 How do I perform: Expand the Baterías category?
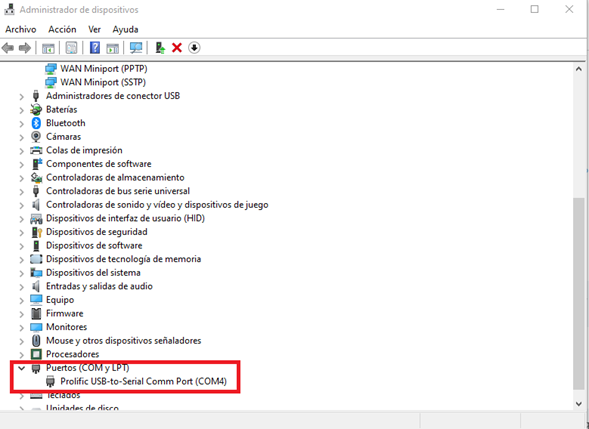(x=21, y=110)
